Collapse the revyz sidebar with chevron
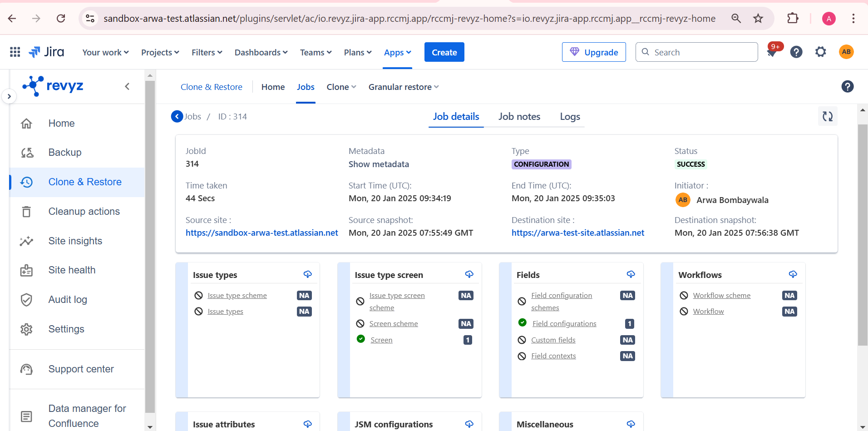Screen dimensions: 868x431 (127, 86)
